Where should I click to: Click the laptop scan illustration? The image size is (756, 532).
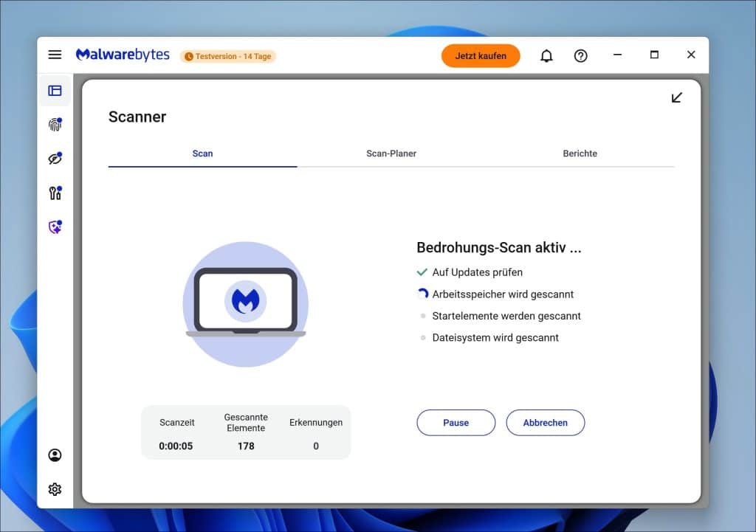tap(245, 303)
